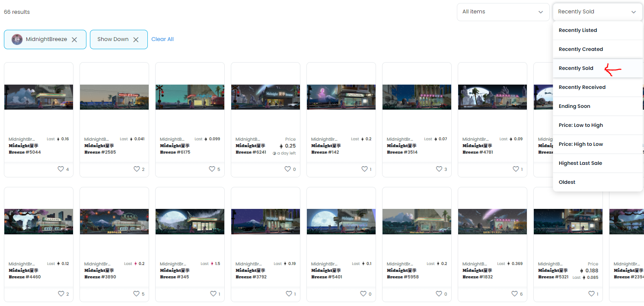
Task: Open the All items dropdown
Action: coord(503,12)
